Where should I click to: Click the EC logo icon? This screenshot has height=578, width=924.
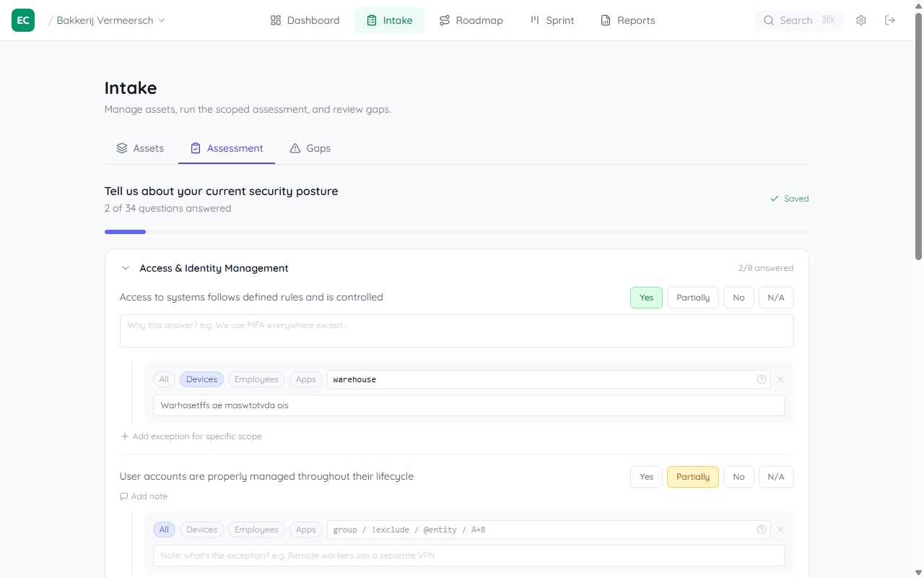click(23, 20)
